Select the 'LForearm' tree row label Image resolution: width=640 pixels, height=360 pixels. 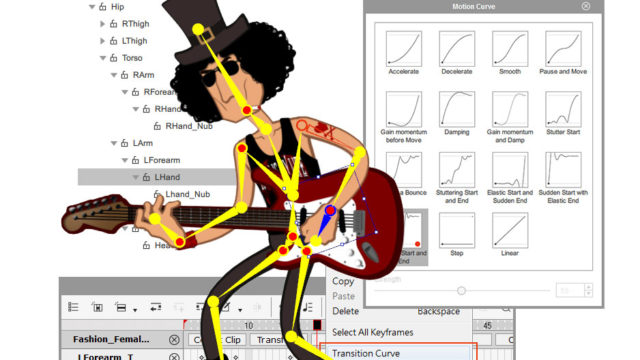tap(162, 160)
